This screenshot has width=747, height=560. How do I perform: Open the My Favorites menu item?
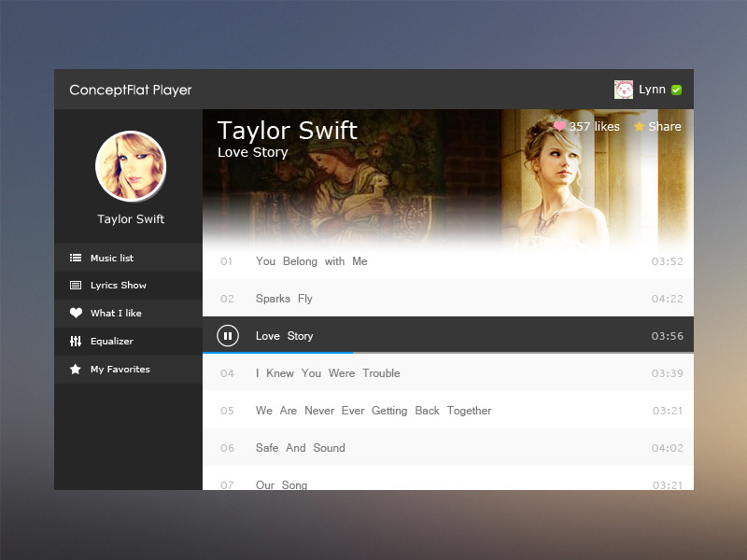tap(128, 369)
